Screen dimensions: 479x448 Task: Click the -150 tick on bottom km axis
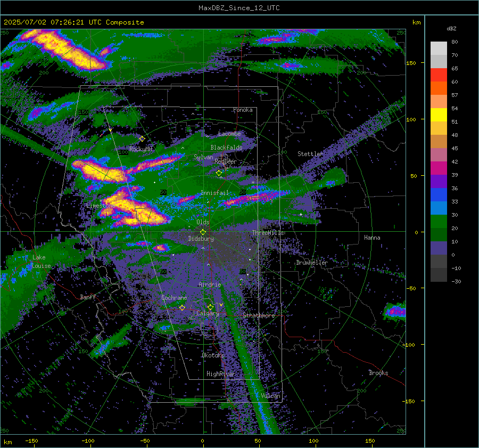pyautogui.click(x=31, y=441)
